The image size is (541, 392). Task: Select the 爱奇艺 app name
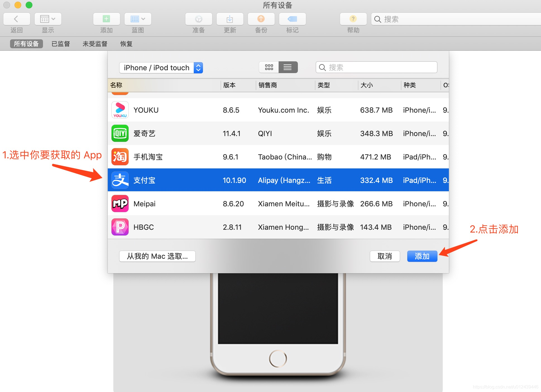click(x=144, y=134)
